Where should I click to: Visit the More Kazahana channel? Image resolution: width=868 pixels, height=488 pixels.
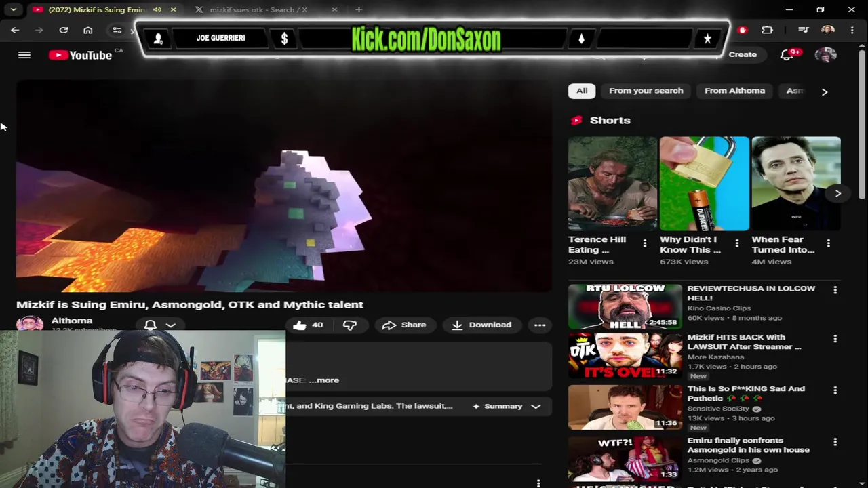715,357
